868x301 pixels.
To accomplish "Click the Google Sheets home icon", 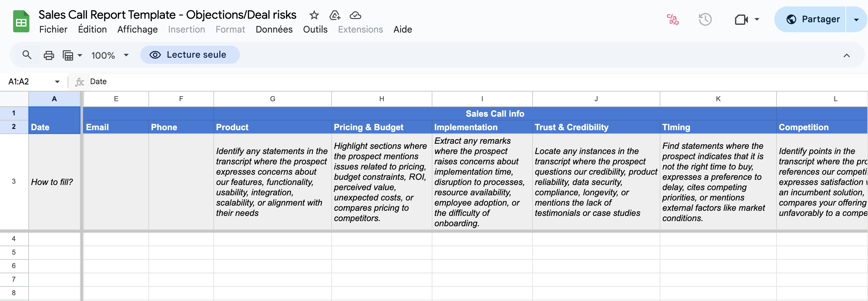I will click(x=21, y=21).
